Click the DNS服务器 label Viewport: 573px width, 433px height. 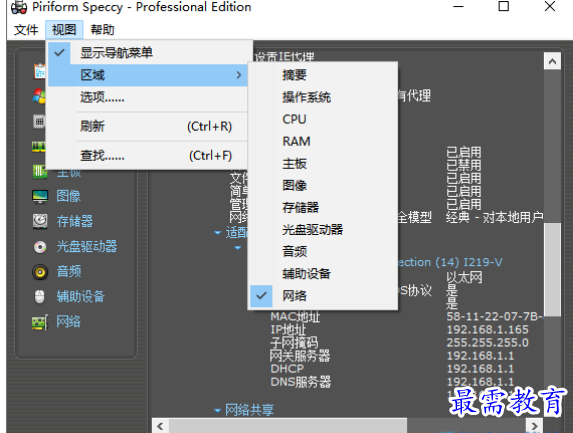pyautogui.click(x=301, y=382)
